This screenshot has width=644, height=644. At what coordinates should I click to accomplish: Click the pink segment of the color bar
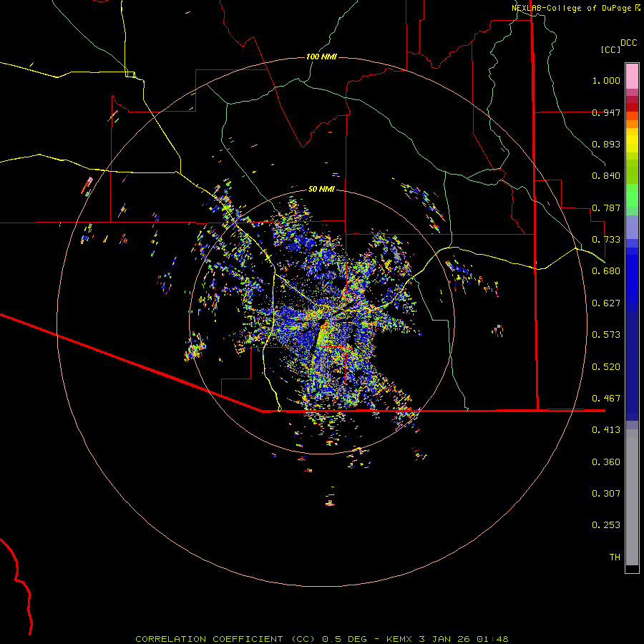632,77
